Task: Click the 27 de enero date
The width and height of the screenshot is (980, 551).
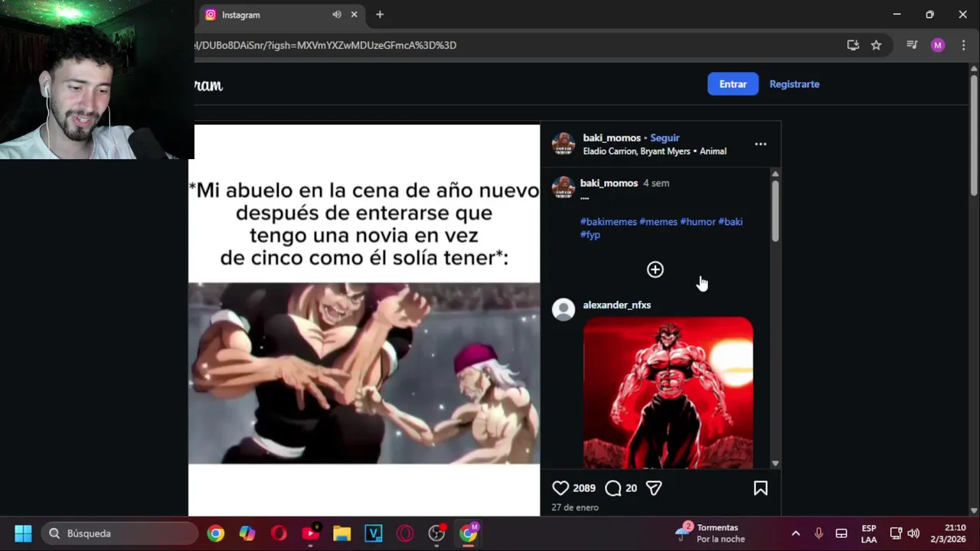Action: (x=575, y=507)
